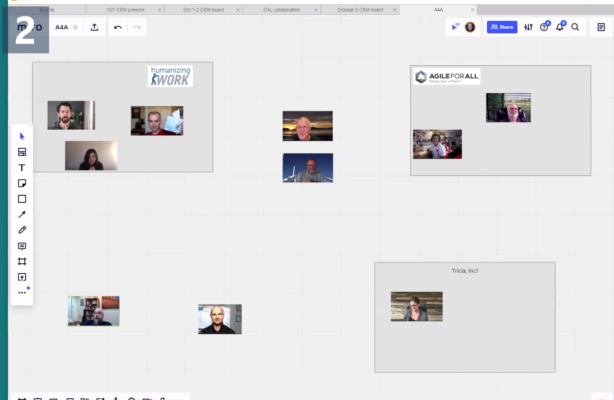
Task: Choose the Frame tool
Action: [x=22, y=261]
